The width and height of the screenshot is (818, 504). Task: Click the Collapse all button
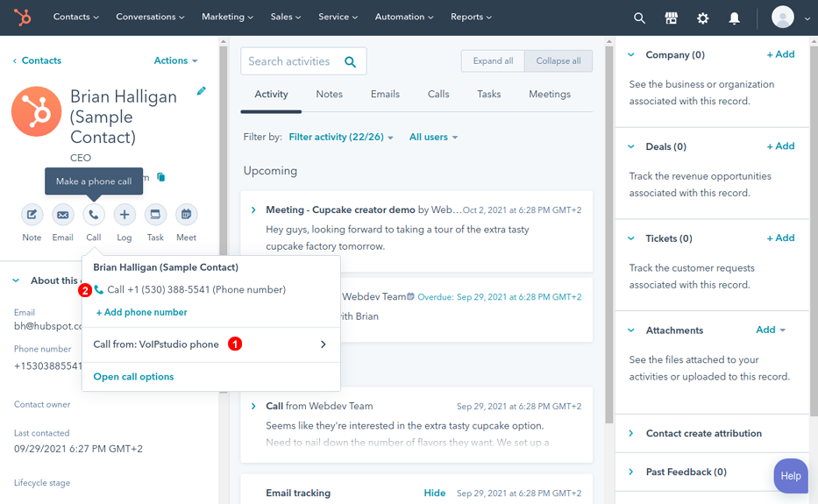[558, 61]
